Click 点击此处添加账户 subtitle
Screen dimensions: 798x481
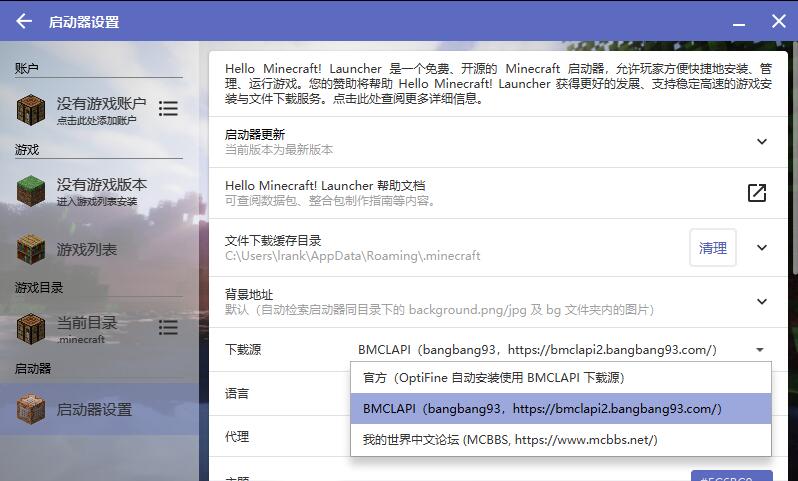click(x=96, y=121)
